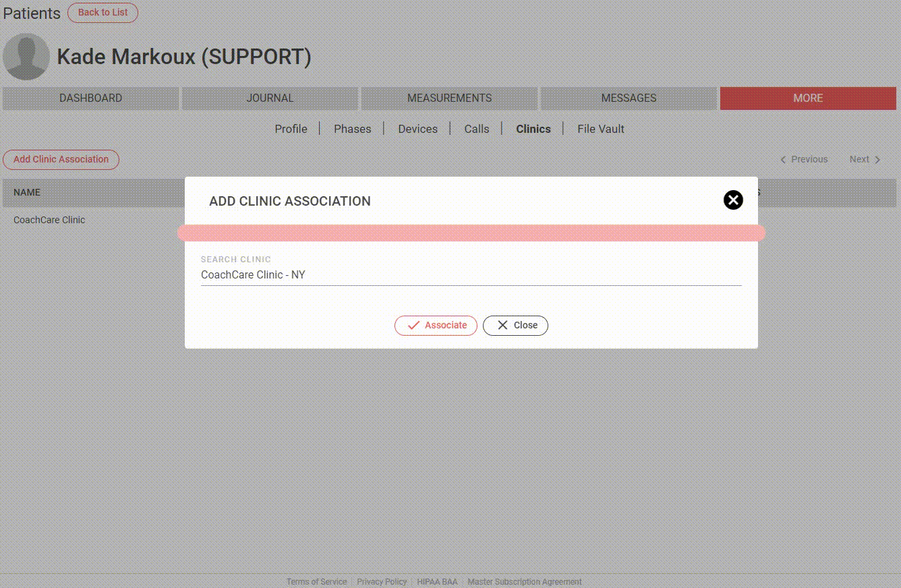Go to Previous page of clinics
Screen dimensions: 901x588
point(803,159)
